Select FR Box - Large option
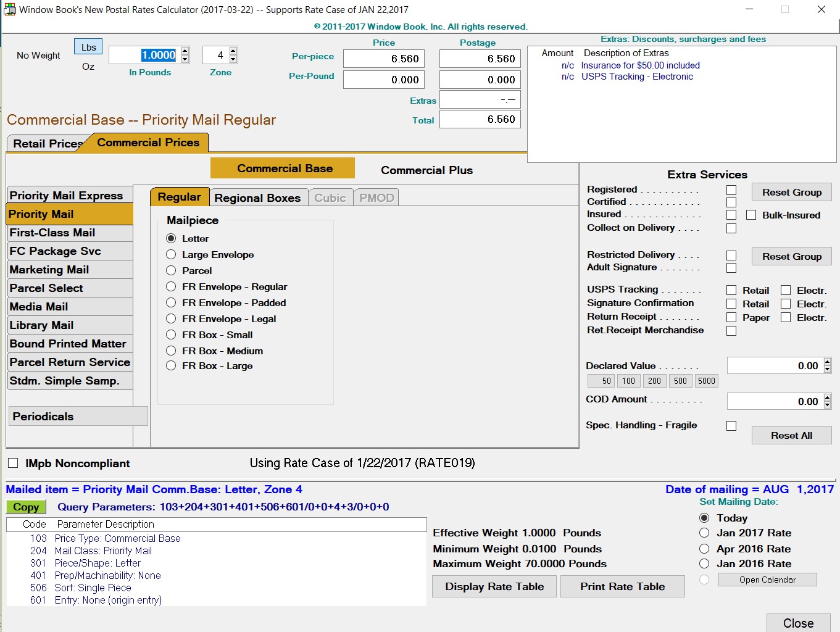 (171, 365)
